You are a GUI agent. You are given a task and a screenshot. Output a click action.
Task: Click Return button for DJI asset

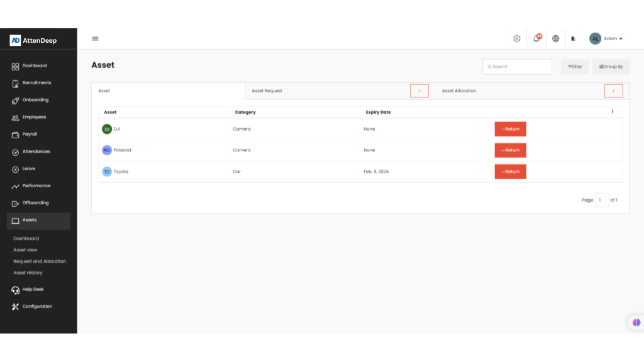tap(510, 129)
